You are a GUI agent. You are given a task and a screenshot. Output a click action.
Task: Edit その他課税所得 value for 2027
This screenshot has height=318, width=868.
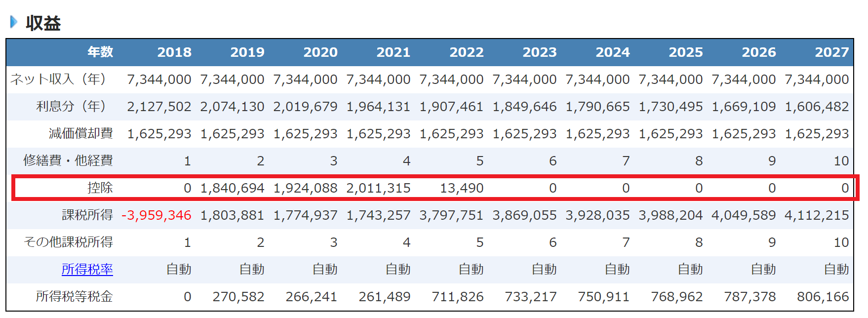[841, 242]
